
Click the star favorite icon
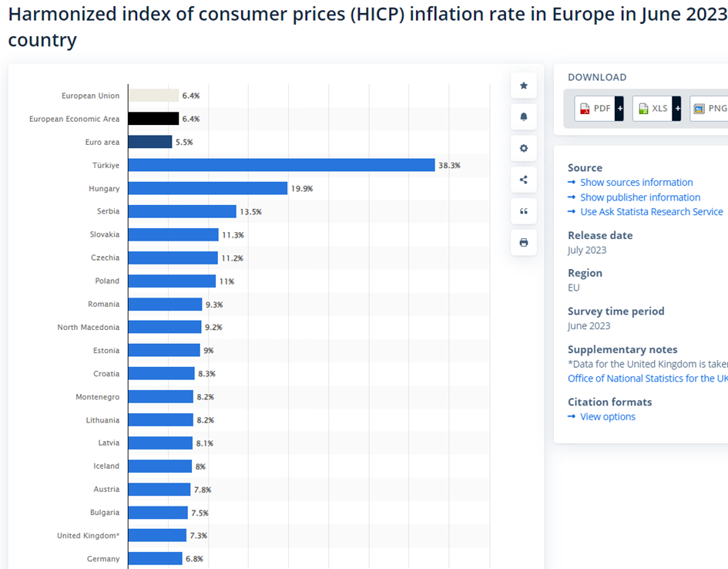(524, 86)
